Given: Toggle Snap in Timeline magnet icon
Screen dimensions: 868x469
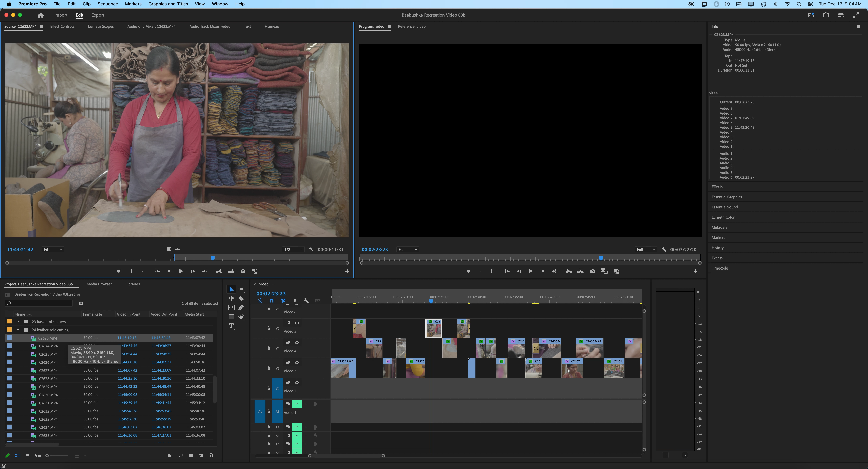Looking at the screenshot, I should 272,301.
